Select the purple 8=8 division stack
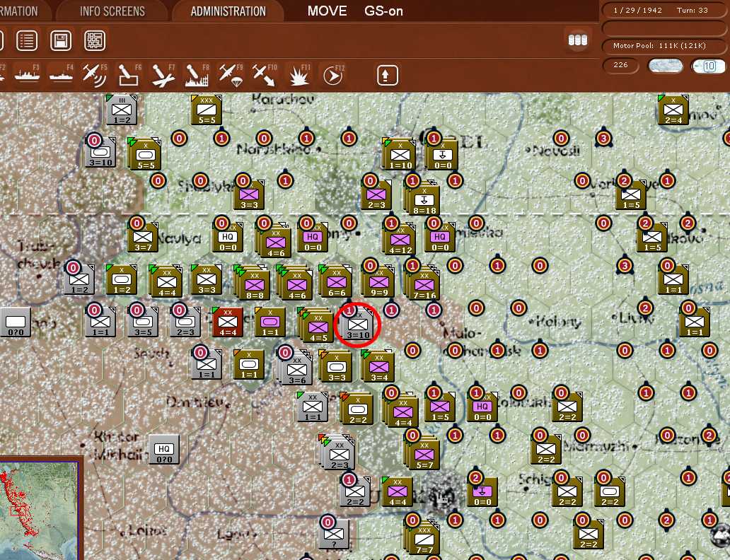 (x=253, y=283)
